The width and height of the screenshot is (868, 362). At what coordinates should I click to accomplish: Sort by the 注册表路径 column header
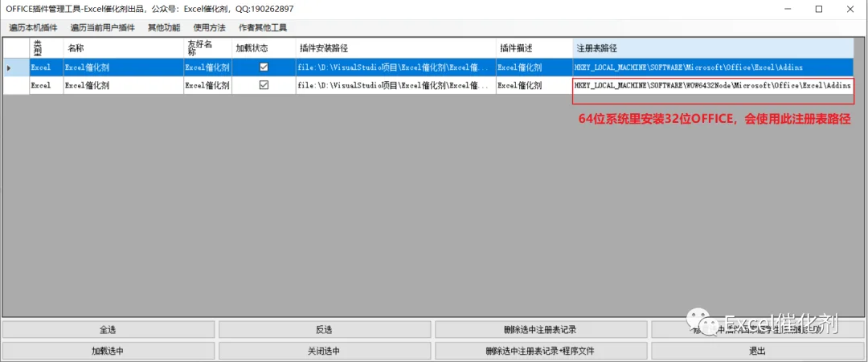click(x=713, y=48)
